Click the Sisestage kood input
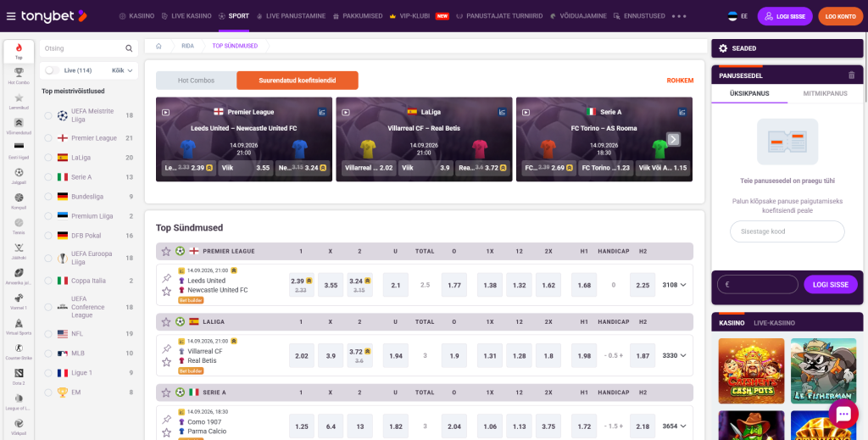The image size is (868, 440). (x=787, y=231)
